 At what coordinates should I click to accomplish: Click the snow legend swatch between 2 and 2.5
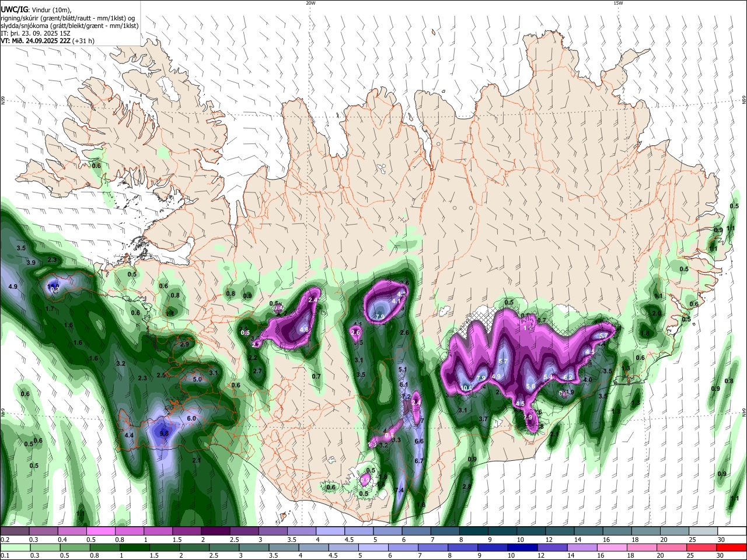(215, 531)
